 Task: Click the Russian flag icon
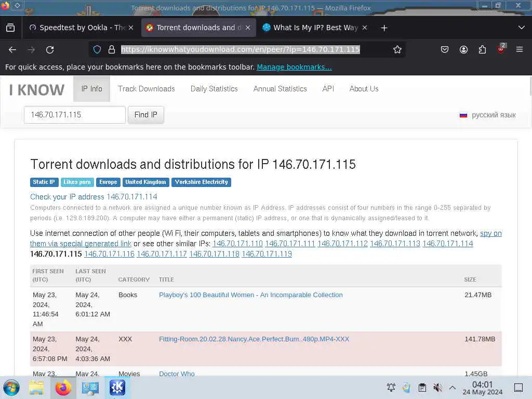point(463,115)
